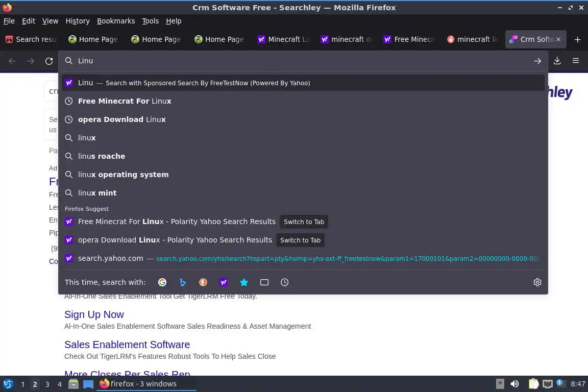The height and width of the screenshot is (392, 588).
Task: Select history entry Free Minecrat For Linux
Action: click(x=303, y=101)
